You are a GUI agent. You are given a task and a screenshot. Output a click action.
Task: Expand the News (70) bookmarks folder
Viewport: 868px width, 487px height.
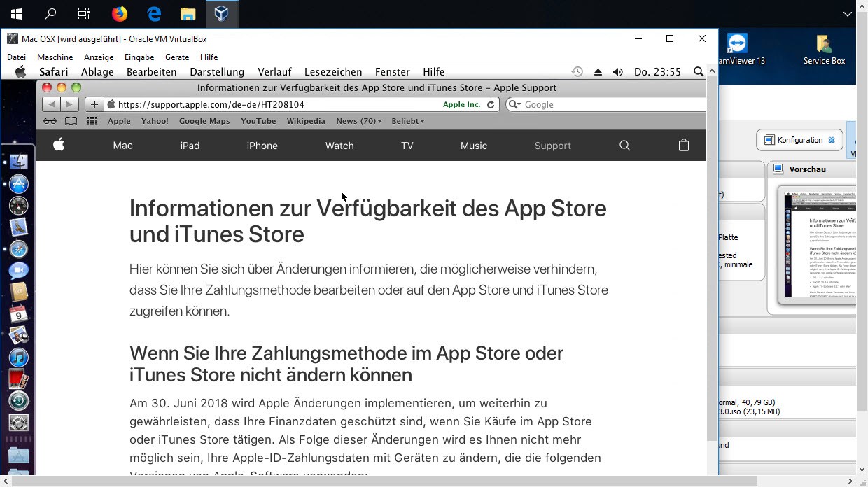358,121
